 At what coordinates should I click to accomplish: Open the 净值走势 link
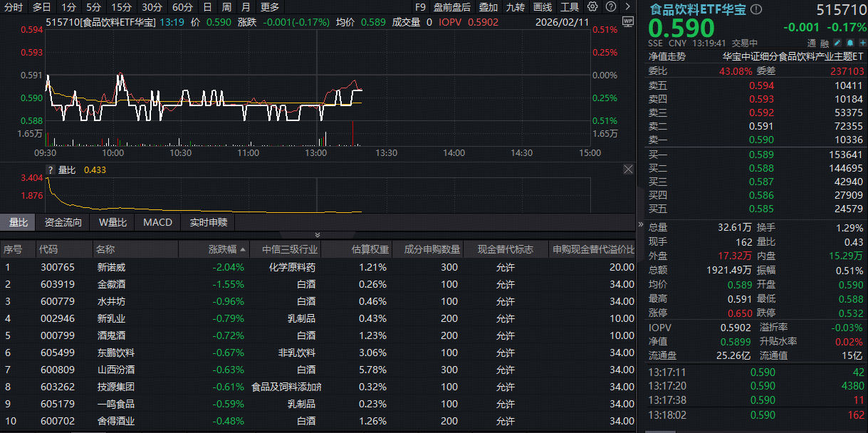[x=666, y=56]
